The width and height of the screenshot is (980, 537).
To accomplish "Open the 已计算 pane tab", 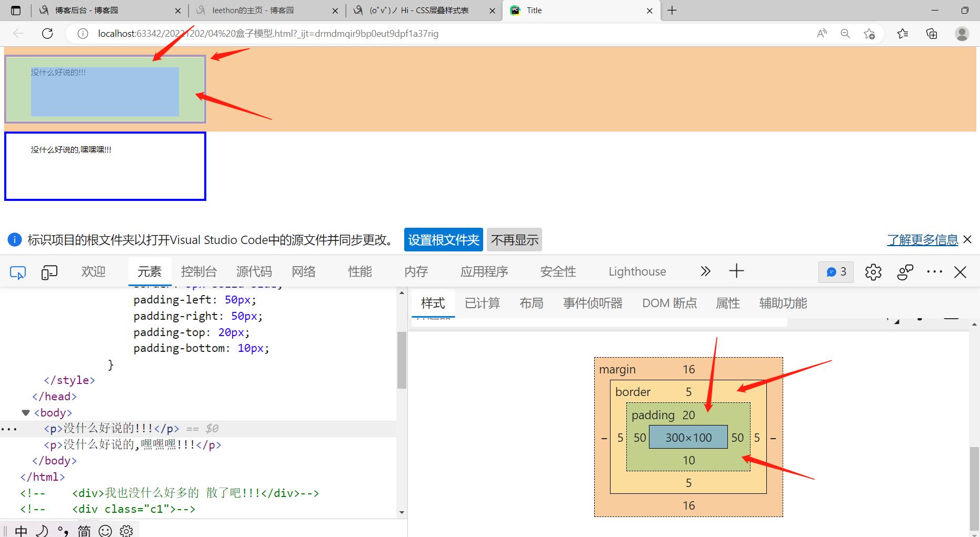I will 483,303.
